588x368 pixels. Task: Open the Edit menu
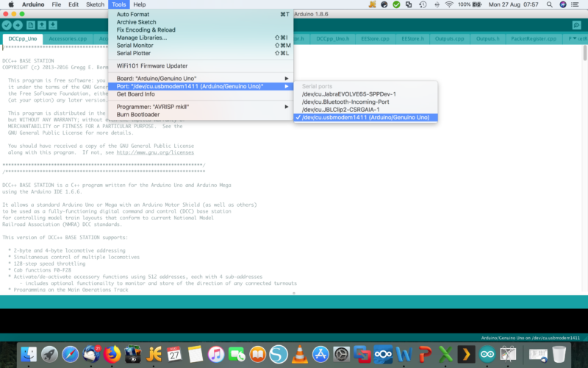[x=73, y=4]
